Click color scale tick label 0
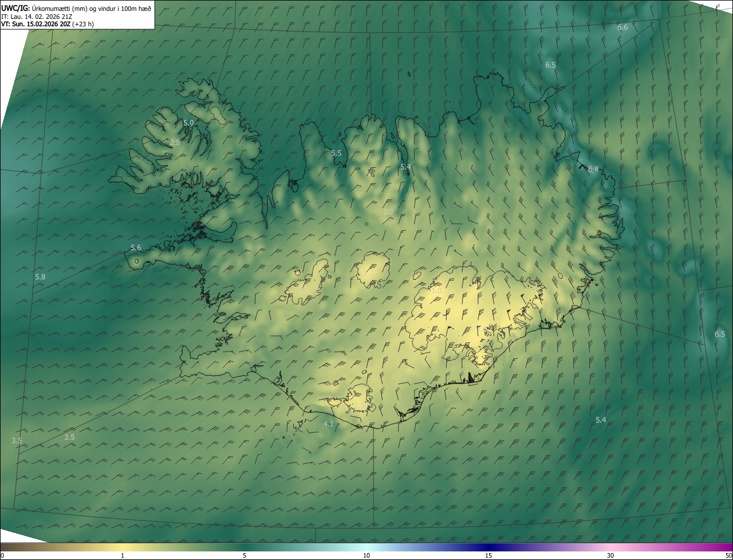Image resolution: width=733 pixels, height=560 pixels. 2,555
